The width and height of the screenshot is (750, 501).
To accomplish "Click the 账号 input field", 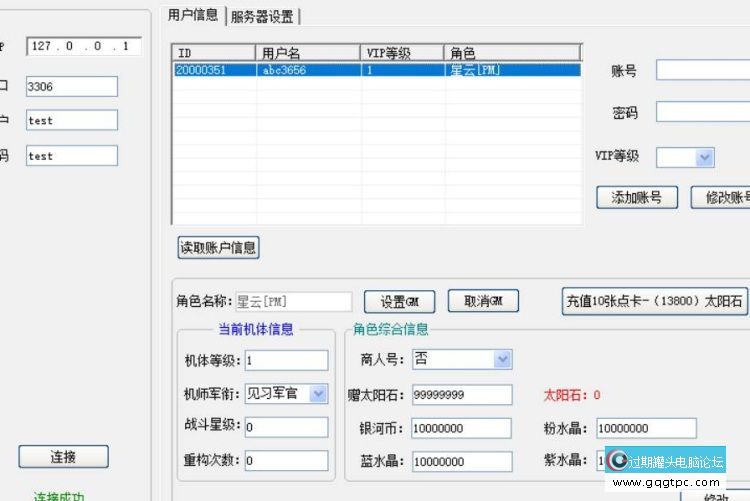I will click(x=702, y=70).
